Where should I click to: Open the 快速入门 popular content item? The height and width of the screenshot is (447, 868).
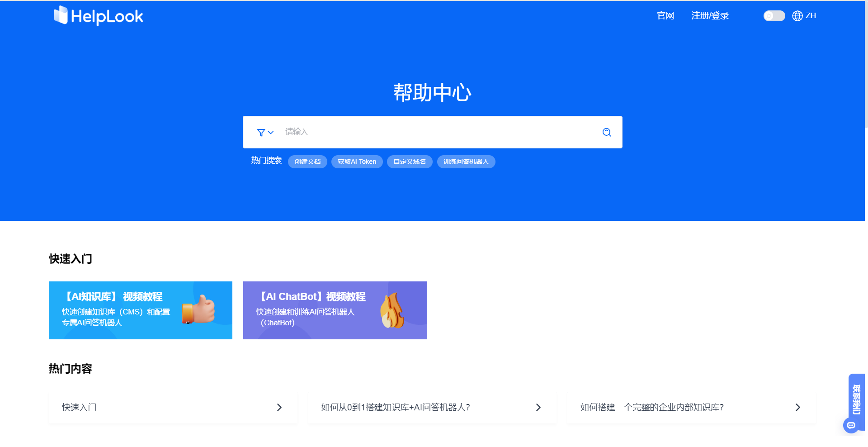pyautogui.click(x=173, y=408)
